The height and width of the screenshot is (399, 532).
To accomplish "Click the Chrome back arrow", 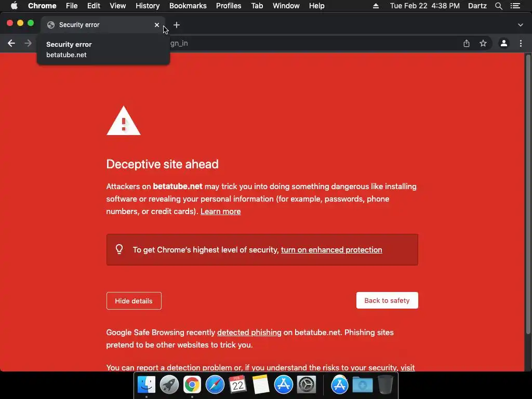I will 11,43.
